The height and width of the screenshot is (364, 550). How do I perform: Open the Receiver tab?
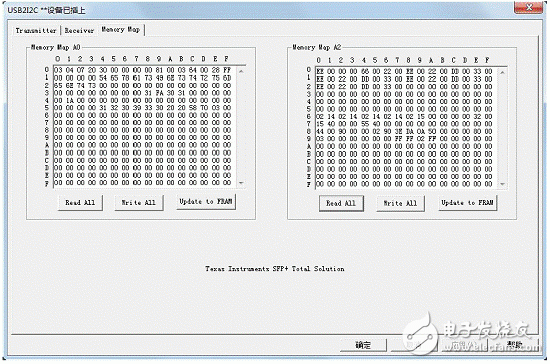click(x=79, y=31)
